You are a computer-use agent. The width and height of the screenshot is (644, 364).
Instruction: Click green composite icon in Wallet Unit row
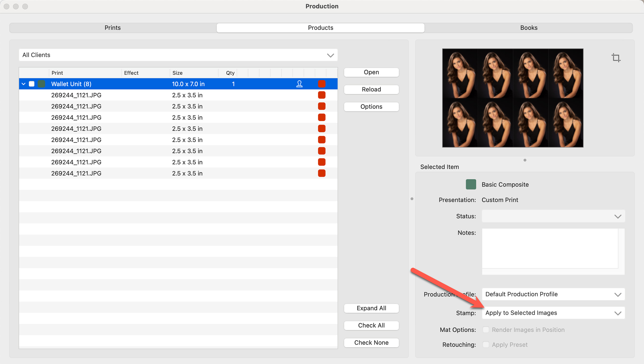pyautogui.click(x=41, y=84)
